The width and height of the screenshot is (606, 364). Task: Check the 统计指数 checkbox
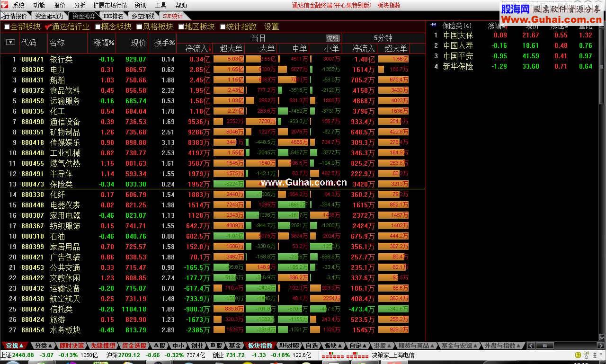pyautogui.click(x=223, y=27)
